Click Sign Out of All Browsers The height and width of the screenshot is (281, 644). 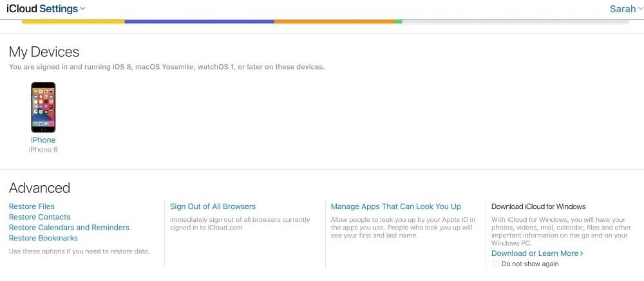[213, 206]
